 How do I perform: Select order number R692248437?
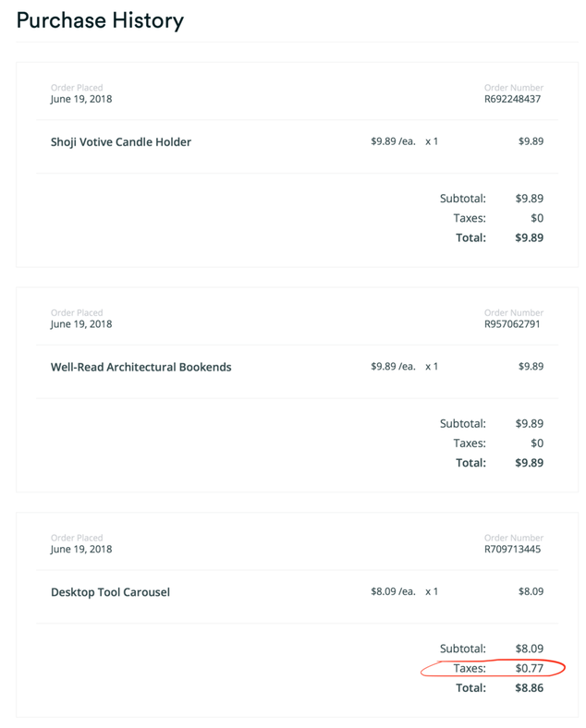[512, 99]
